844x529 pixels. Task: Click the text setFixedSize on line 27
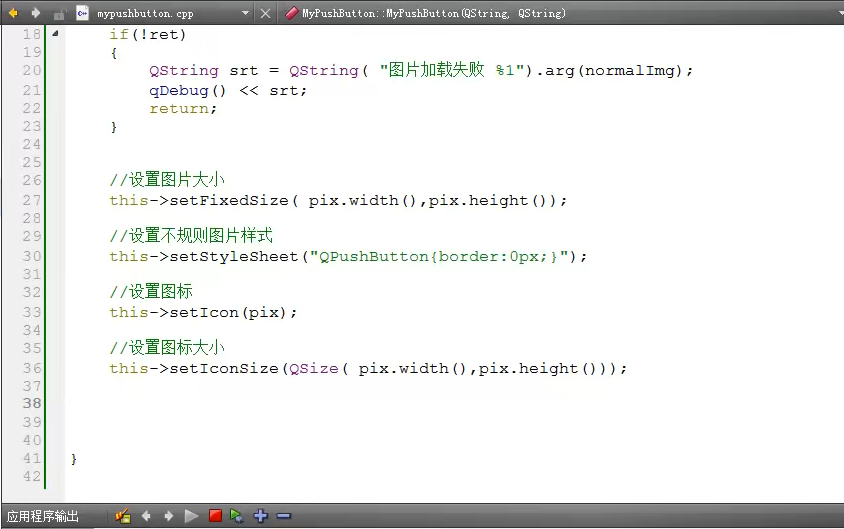(x=229, y=200)
